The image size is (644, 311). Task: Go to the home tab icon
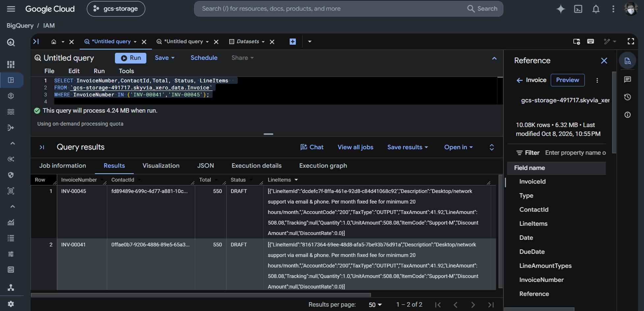click(54, 41)
